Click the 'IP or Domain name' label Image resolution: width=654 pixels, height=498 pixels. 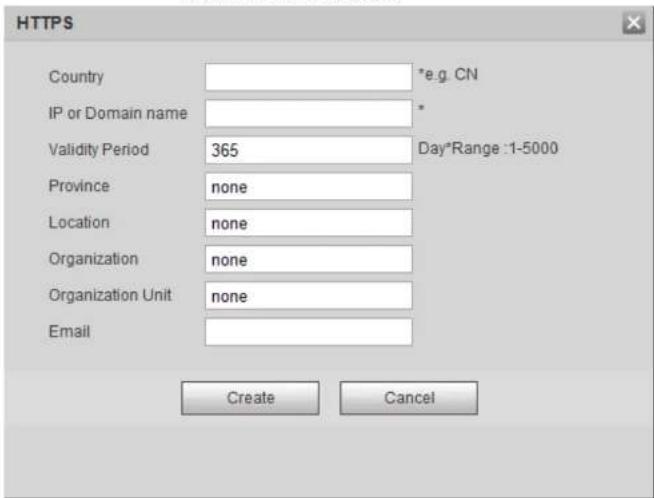tap(118, 113)
